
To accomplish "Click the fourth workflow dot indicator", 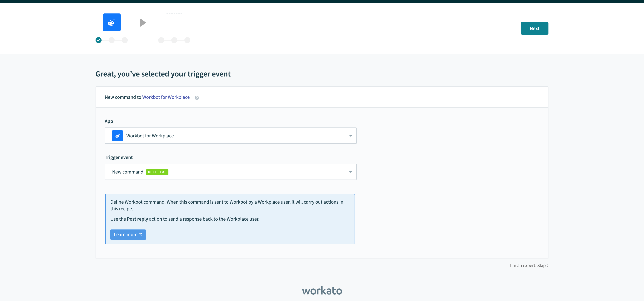I will coord(161,40).
